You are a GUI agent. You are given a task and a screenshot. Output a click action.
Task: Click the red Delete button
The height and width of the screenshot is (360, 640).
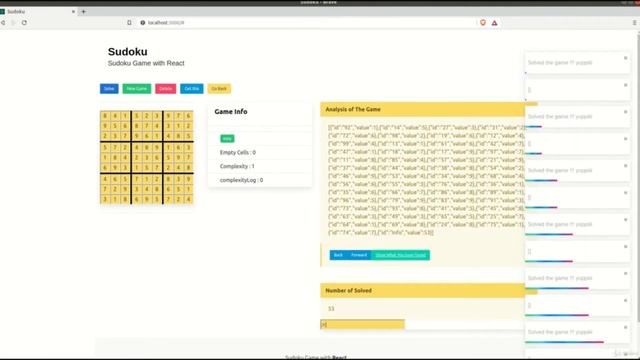point(165,89)
